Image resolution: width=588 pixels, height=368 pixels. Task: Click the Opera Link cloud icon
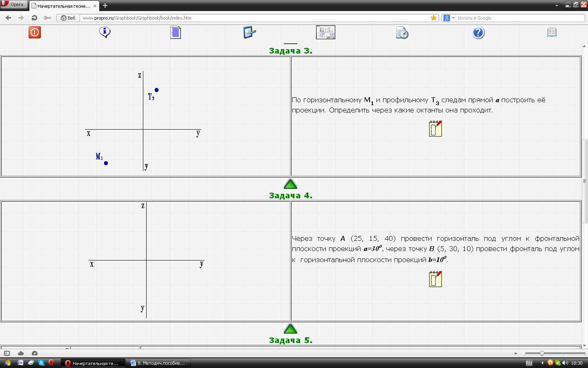coord(21,353)
